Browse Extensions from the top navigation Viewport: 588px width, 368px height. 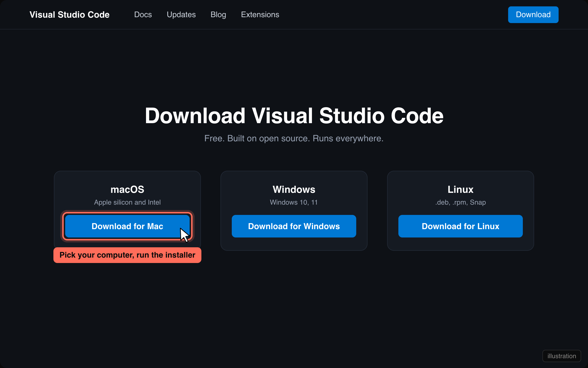260,15
